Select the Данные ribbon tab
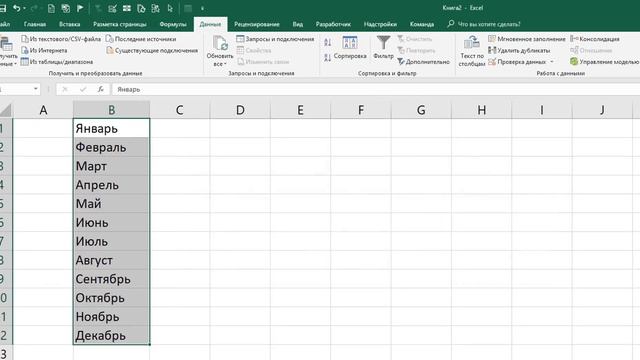The image size is (640, 360). 210,24
